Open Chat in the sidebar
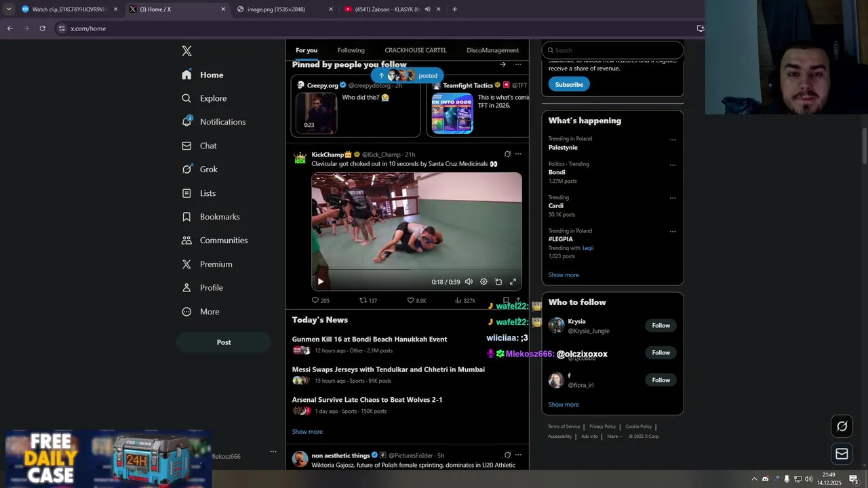The image size is (868, 488). (x=199, y=146)
